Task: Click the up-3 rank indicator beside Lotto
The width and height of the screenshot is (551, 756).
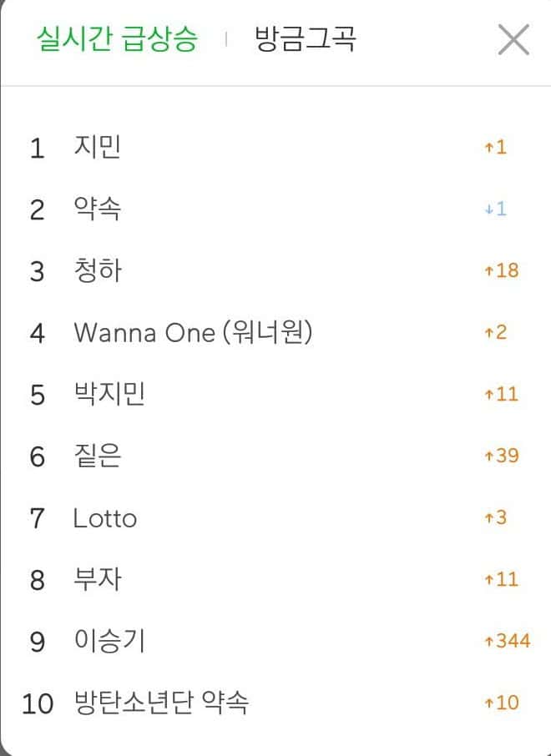Action: click(x=496, y=517)
